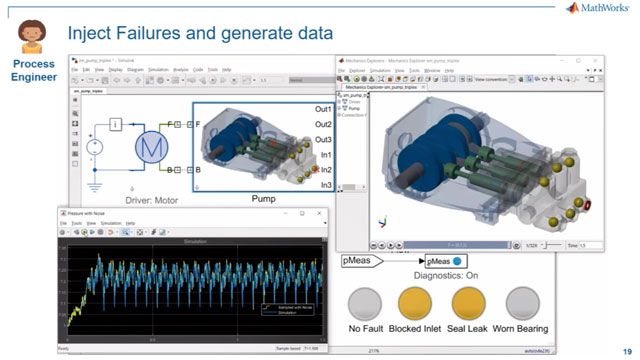The image size is (640, 360).
Task: Expand the Pump tree node
Action: tap(339, 108)
